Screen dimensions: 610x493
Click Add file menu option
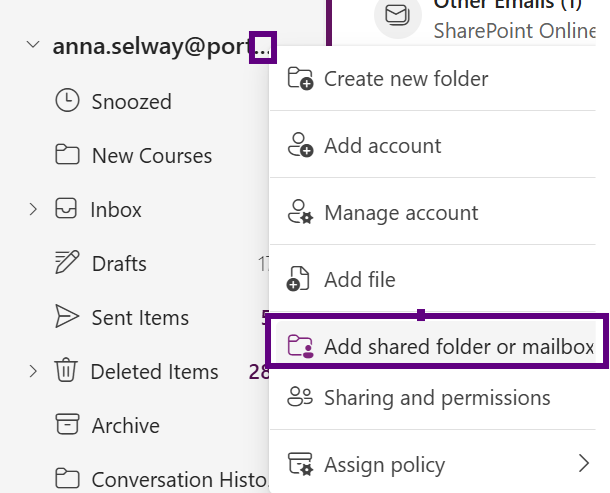[x=359, y=280]
